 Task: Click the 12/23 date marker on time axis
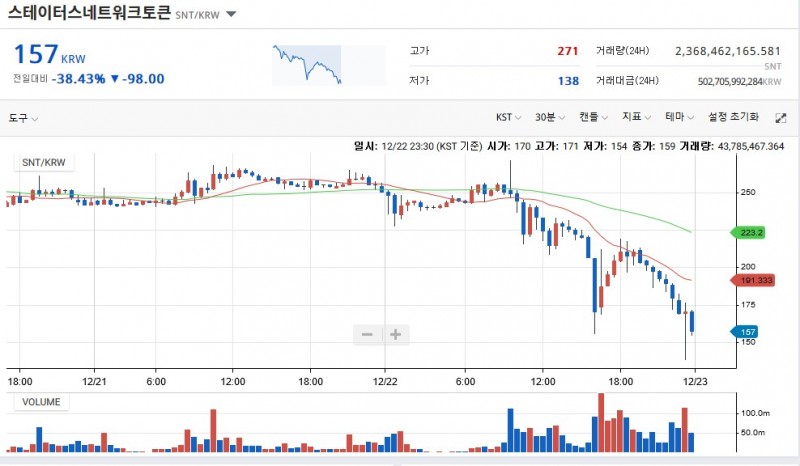(696, 381)
